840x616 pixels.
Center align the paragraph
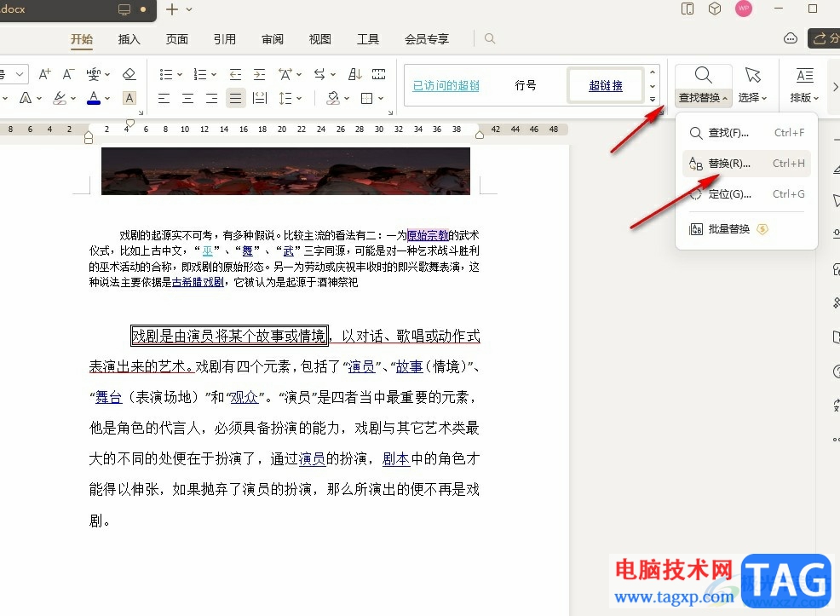[188, 99]
